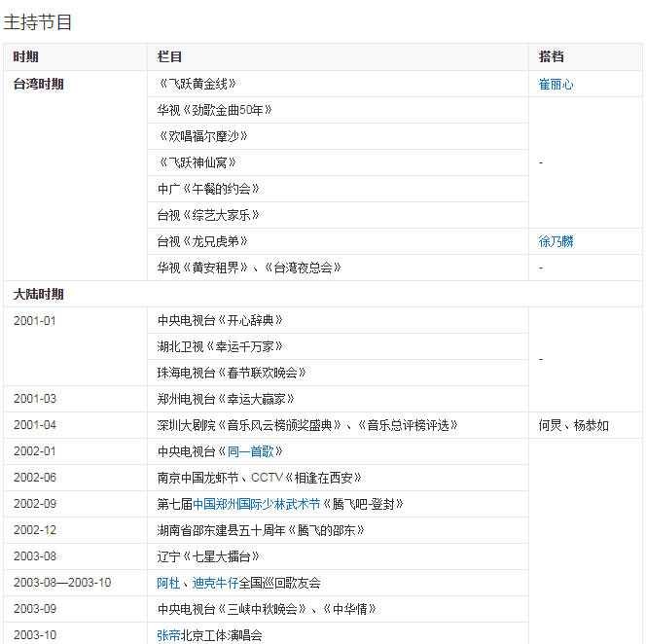646x644 pixels.
Task: Click the 何炅、杨恭如 partner cell
Action: point(574,425)
